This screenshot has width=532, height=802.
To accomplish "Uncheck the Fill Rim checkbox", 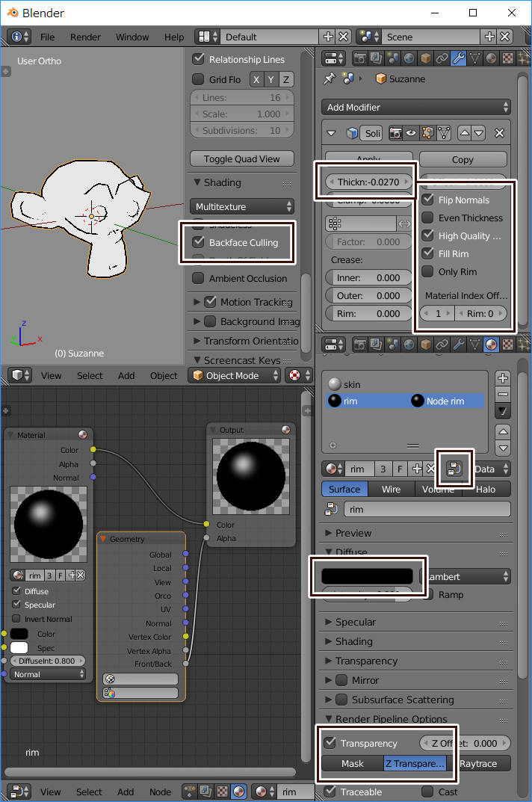I will (x=427, y=253).
